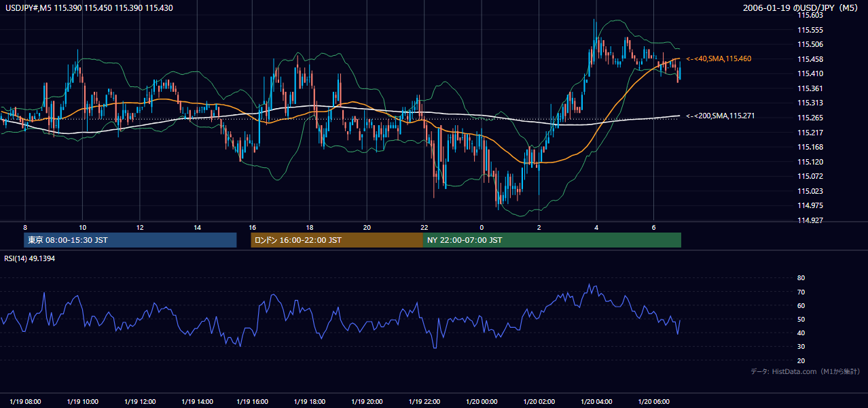Click hour label 22 under price chart
The width and height of the screenshot is (868, 408).
[424, 227]
